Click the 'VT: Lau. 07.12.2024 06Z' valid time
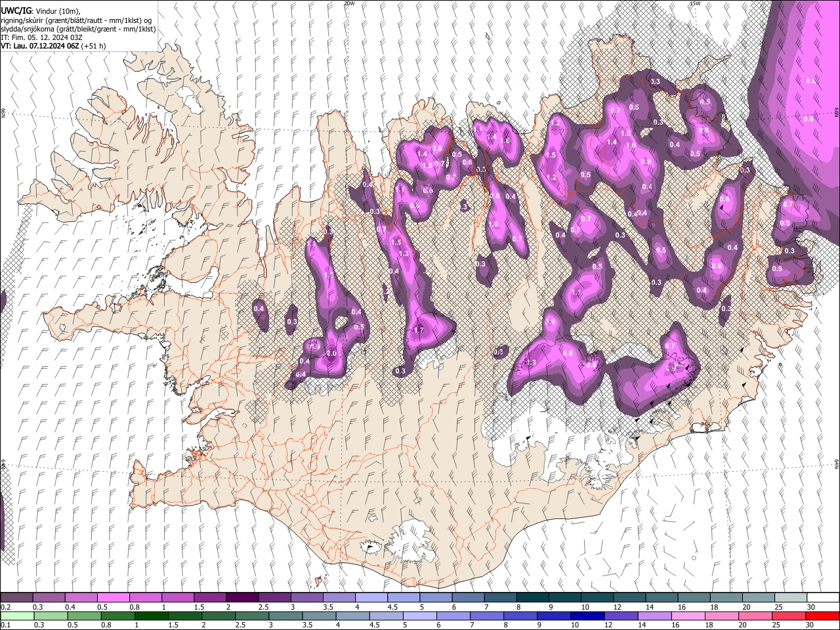The height and width of the screenshot is (630, 840). pos(40,47)
